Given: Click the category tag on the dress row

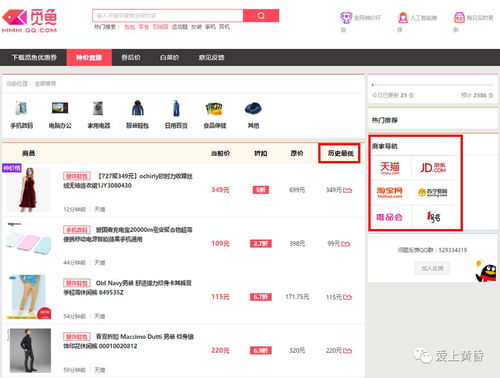Looking at the screenshot, I should 77,176.
